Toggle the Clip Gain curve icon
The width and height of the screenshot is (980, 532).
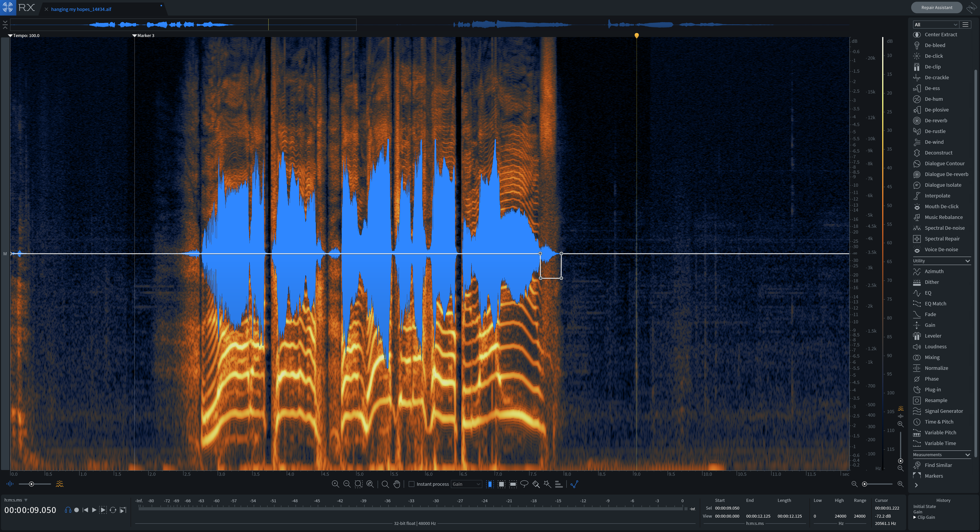(574, 484)
